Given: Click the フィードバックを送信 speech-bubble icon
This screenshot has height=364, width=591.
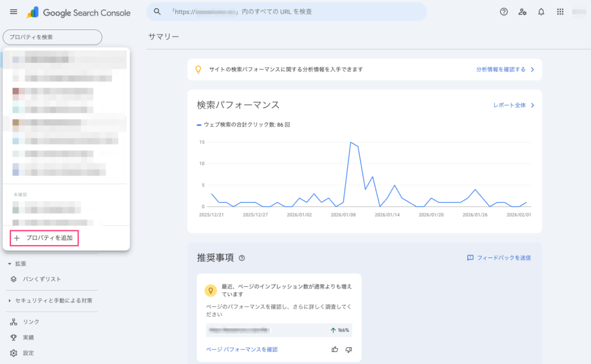Looking at the screenshot, I should coord(470,258).
